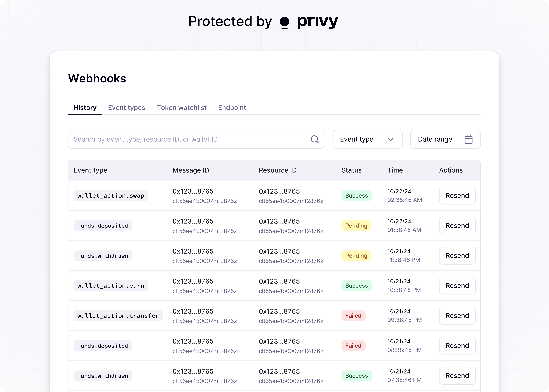This screenshot has width=549, height=392.
Task: Open the calendar icon in Date range
Action: click(x=468, y=139)
